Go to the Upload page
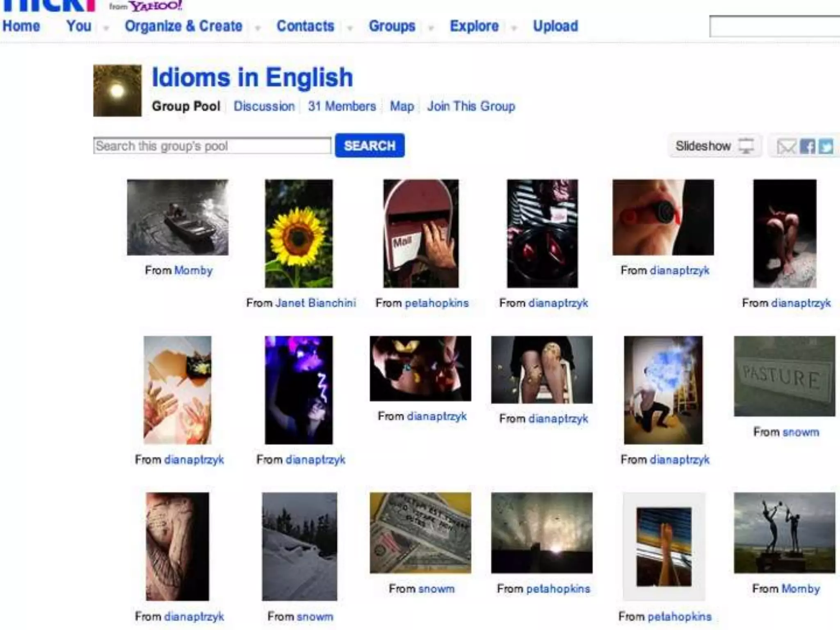840x630 pixels. tap(556, 26)
